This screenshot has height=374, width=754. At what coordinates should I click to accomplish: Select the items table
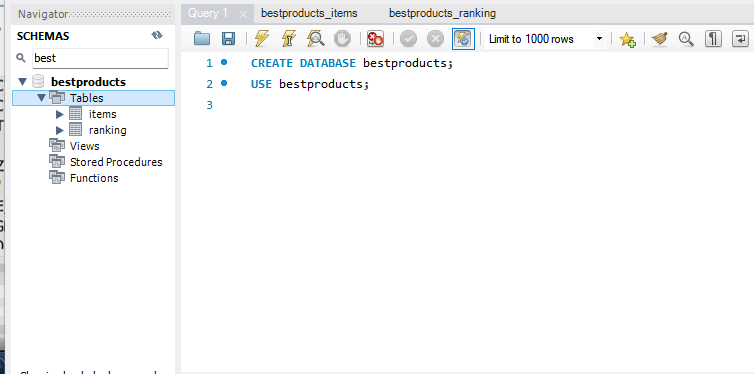pos(102,114)
